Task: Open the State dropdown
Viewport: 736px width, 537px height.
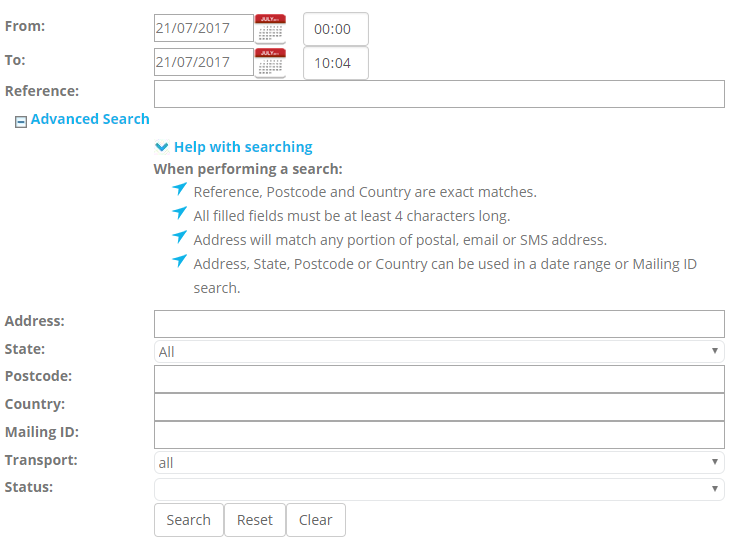Action: point(439,351)
